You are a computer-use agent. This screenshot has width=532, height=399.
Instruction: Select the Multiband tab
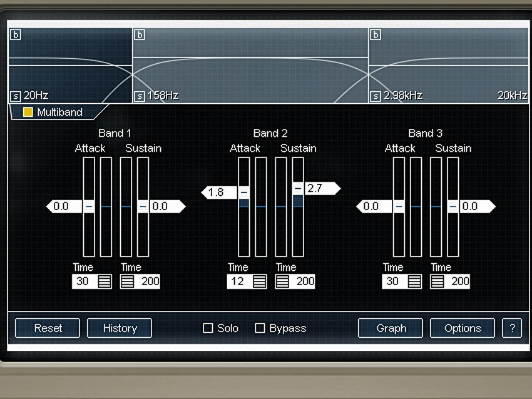(59, 113)
